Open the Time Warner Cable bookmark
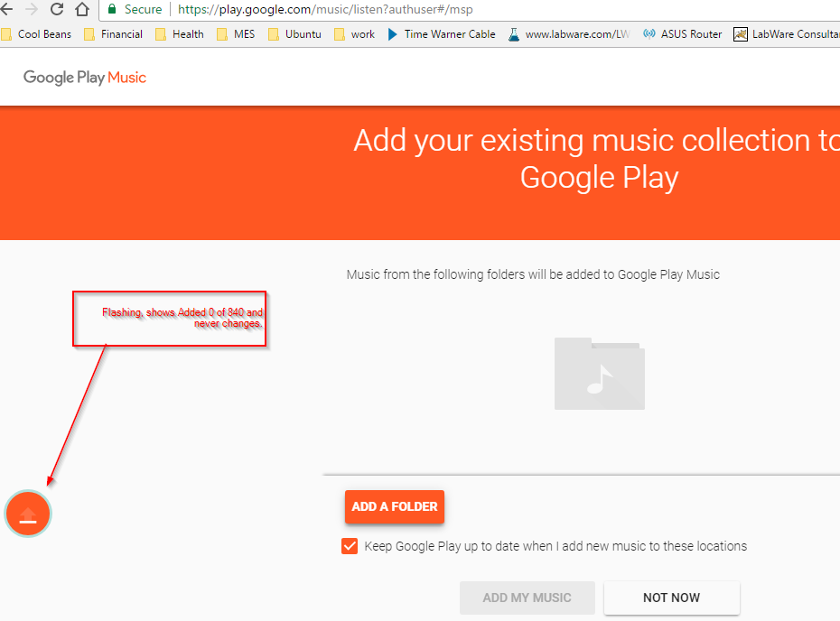 click(x=442, y=34)
